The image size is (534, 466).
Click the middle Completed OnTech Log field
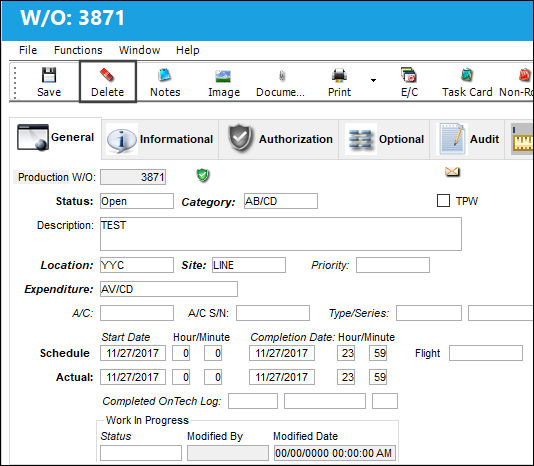325,401
